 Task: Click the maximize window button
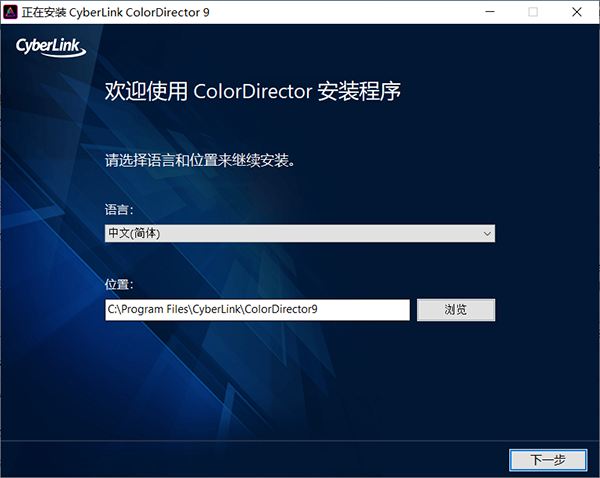coord(533,12)
